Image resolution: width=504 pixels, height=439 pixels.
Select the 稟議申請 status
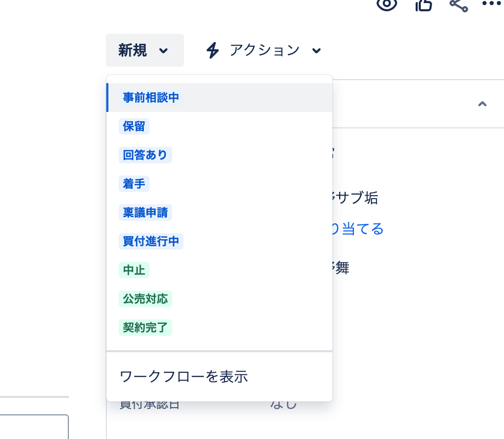[145, 213]
